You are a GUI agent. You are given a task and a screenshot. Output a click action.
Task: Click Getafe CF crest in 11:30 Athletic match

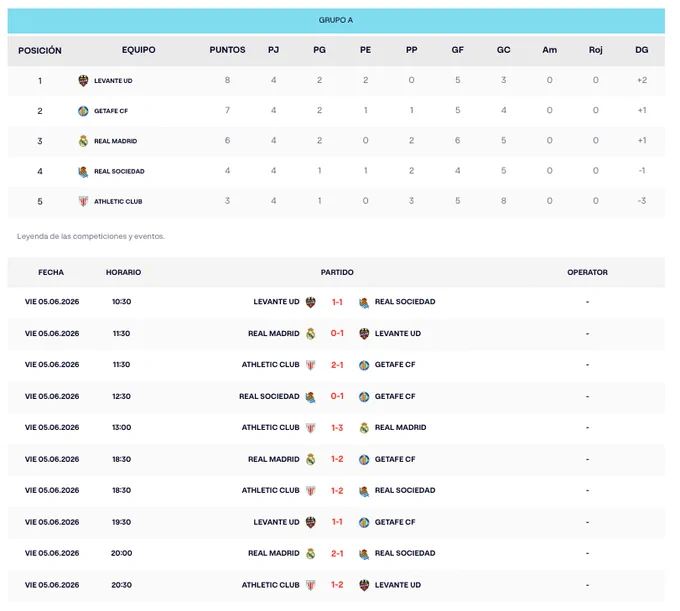point(364,365)
